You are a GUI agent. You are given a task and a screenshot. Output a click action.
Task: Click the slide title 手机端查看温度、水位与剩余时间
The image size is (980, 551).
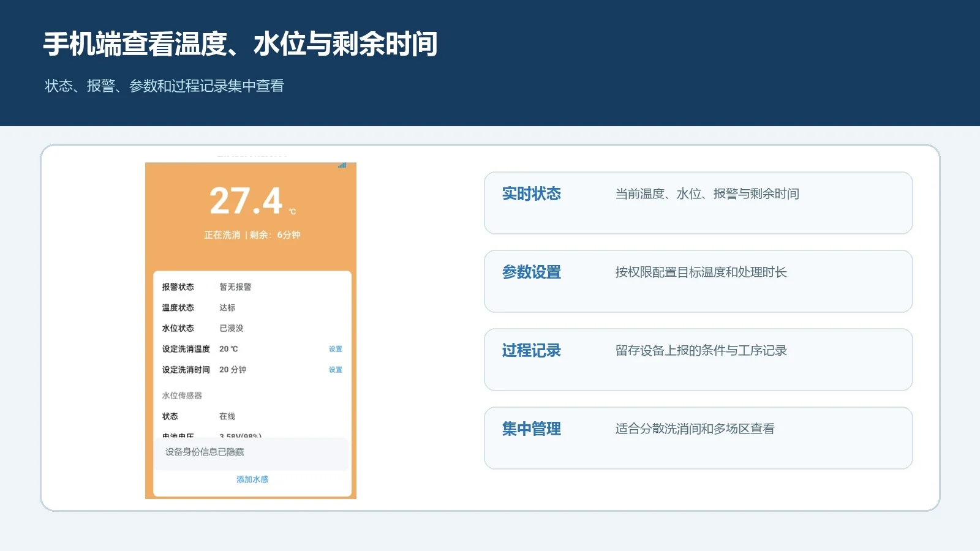point(240,44)
